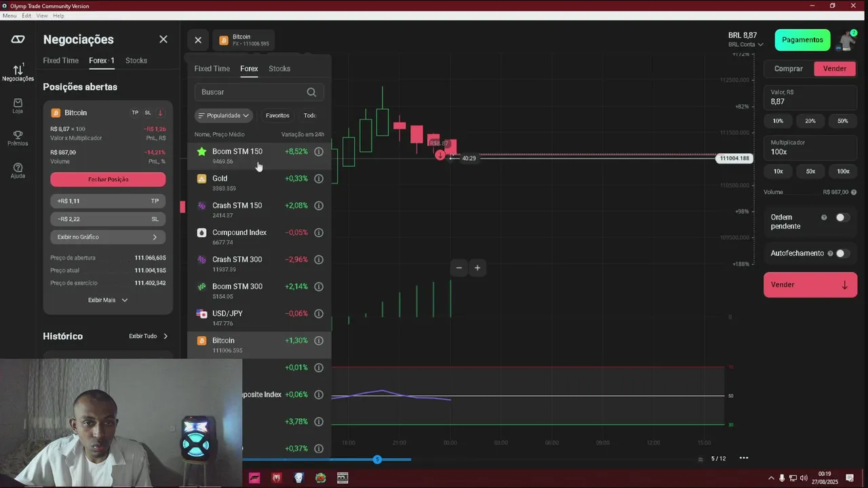This screenshot has height=488, width=868.
Task: Open Windows notification center icon
Action: [850, 478]
